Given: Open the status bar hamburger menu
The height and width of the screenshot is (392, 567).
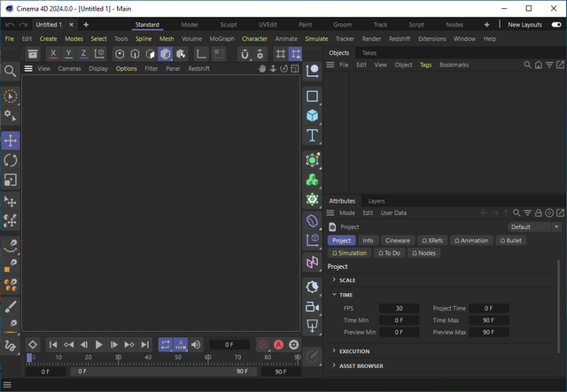Looking at the screenshot, I should 7,385.
